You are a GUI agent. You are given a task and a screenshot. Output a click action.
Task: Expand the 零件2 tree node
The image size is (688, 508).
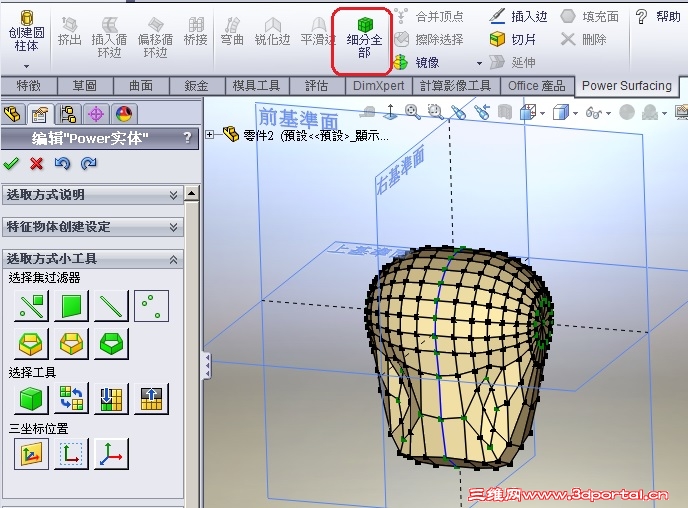point(210,135)
